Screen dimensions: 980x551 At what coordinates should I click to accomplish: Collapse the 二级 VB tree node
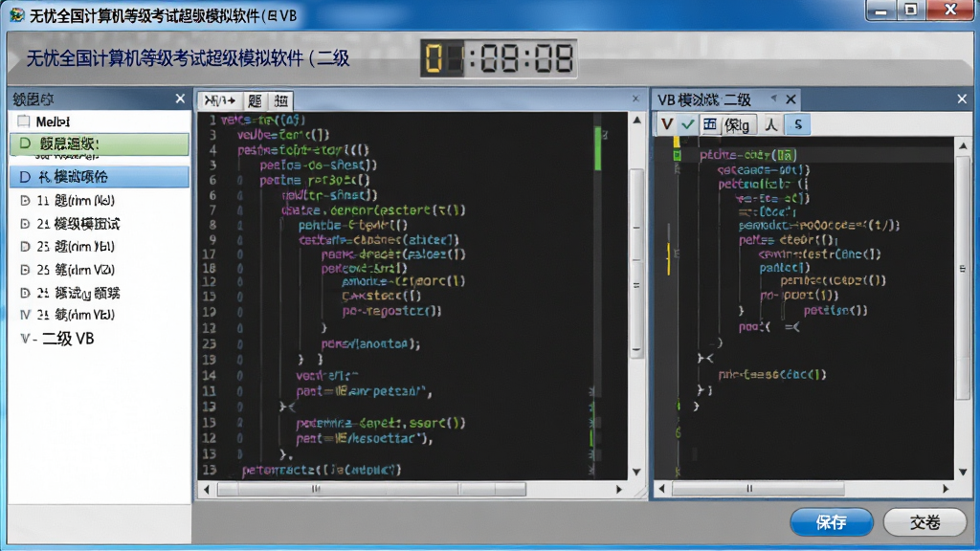[25, 339]
